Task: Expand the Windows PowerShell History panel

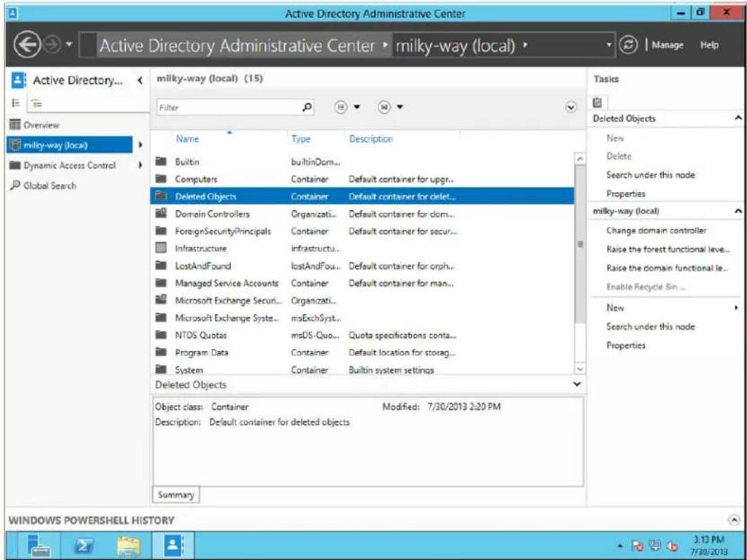Action: pyautogui.click(x=735, y=519)
